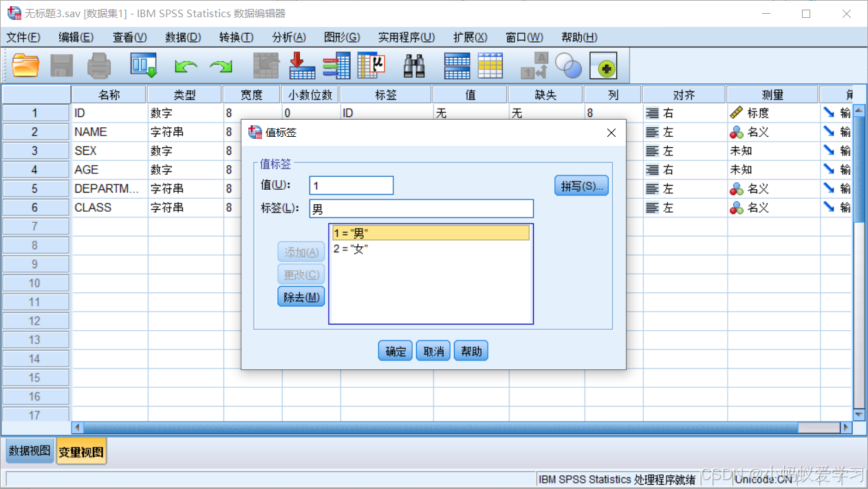Screen dimensions: 868x489
Task: Click the CLASS variable name cell
Action: (109, 208)
